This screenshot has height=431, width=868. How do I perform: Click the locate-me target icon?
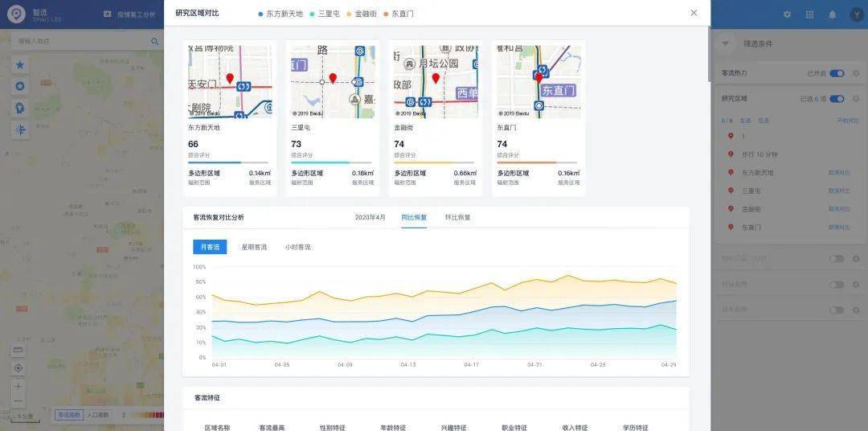[18, 367]
